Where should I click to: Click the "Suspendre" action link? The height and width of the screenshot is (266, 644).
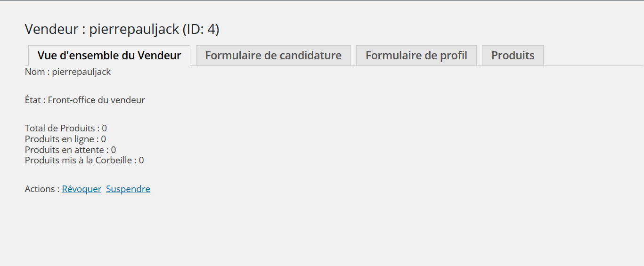coord(128,189)
